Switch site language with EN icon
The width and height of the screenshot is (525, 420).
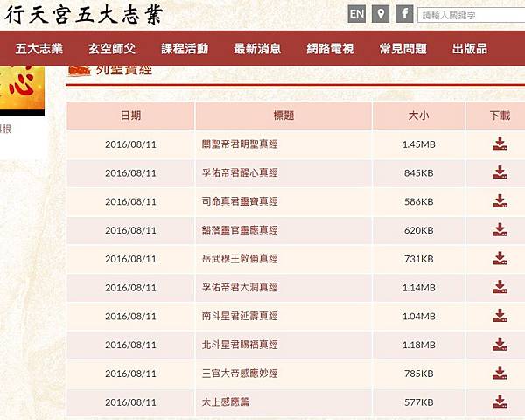coord(357,14)
